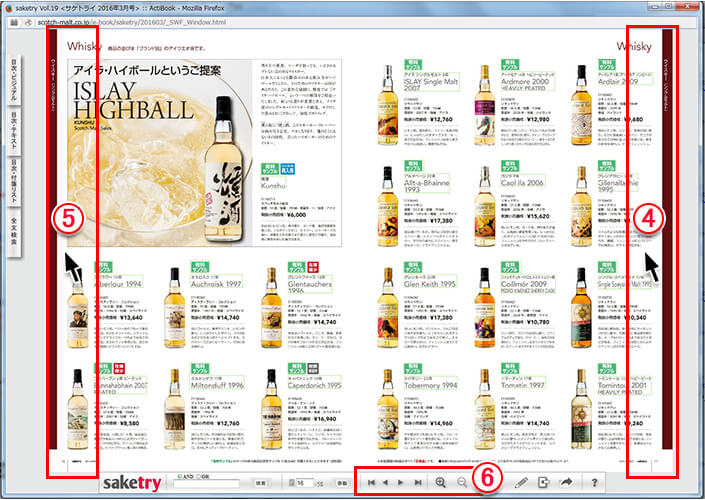
Task: Open help with the question mark icon
Action: 594,482
